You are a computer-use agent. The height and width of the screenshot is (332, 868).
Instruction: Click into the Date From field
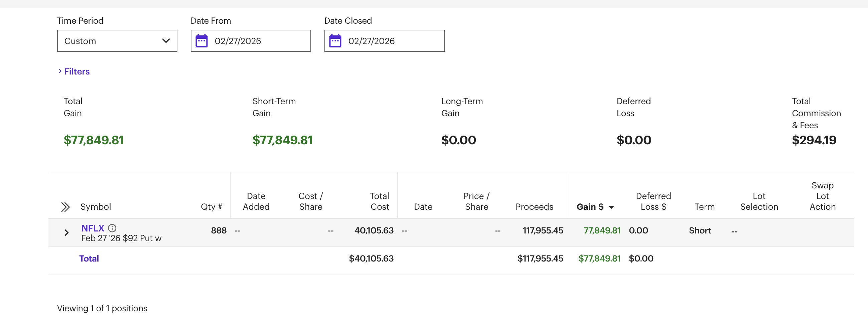pos(260,41)
